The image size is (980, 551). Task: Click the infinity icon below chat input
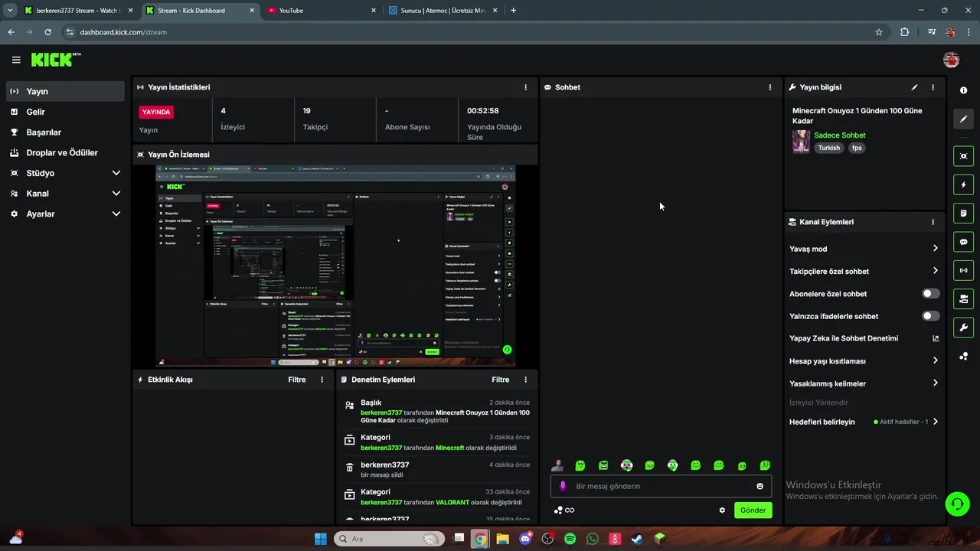pyautogui.click(x=570, y=510)
